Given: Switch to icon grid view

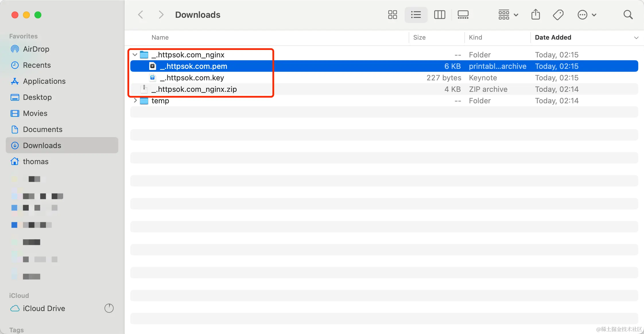Looking at the screenshot, I should (392, 15).
